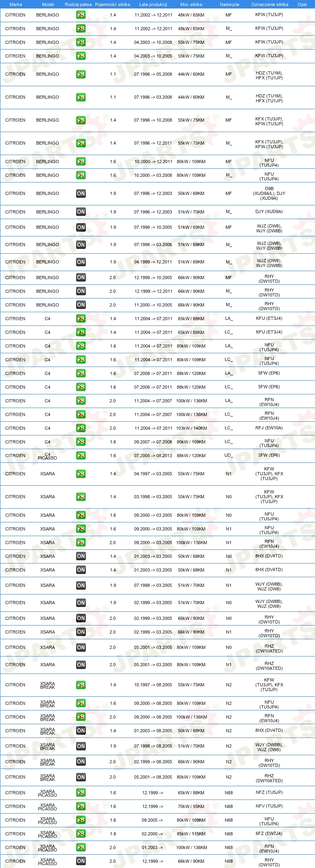Click diesel ON icon in Berlingo 50kW / 68KM row

tap(81, 194)
